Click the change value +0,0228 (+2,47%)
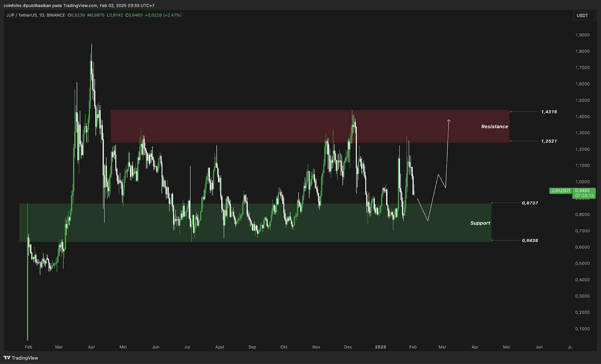This screenshot has width=601, height=364. point(163,15)
